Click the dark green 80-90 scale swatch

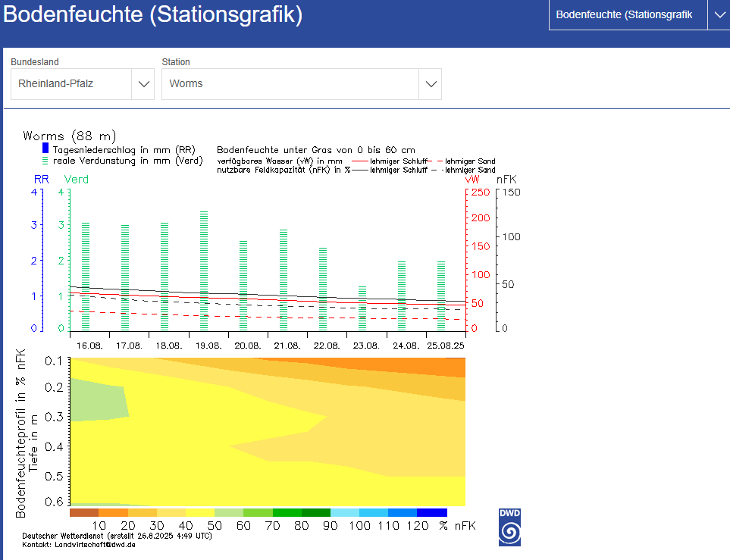[316, 513]
